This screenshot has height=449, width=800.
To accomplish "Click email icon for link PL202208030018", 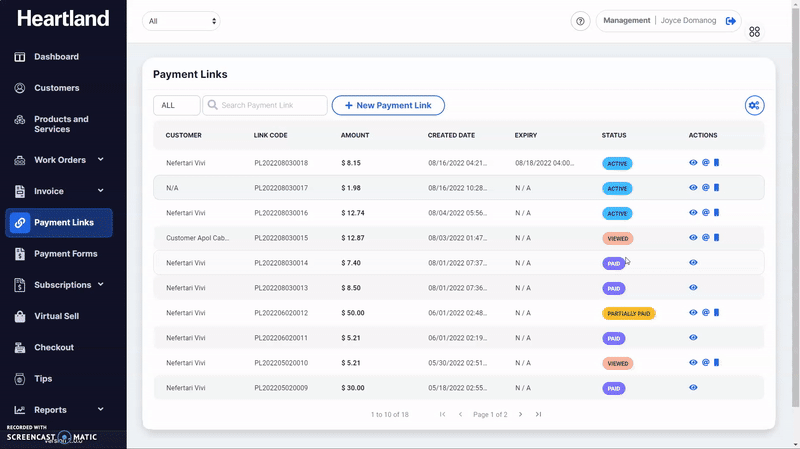I will pos(706,163).
